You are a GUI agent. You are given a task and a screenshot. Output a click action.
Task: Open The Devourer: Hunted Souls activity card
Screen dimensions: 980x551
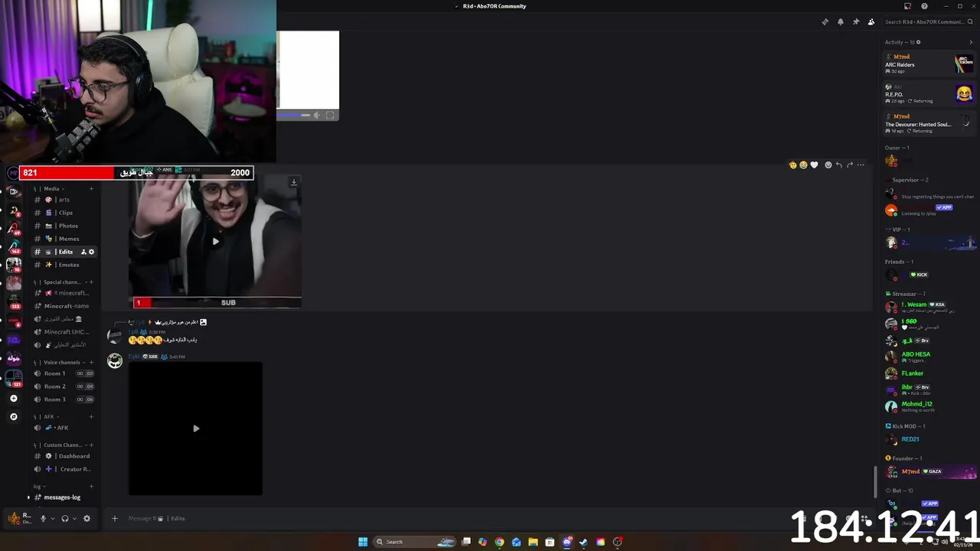coord(929,124)
